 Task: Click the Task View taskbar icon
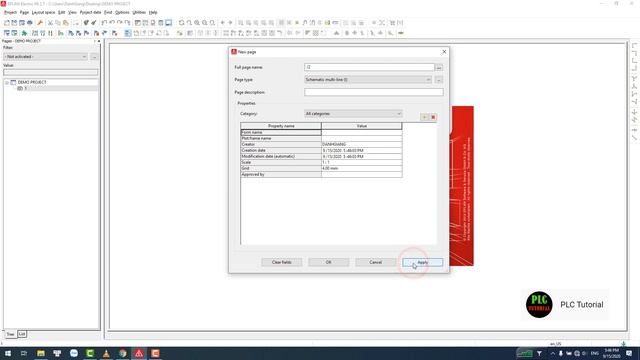point(24,353)
